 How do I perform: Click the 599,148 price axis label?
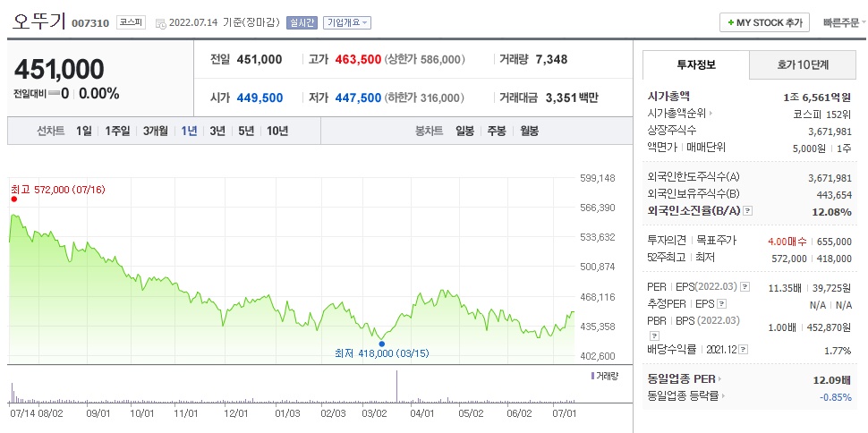click(597, 178)
